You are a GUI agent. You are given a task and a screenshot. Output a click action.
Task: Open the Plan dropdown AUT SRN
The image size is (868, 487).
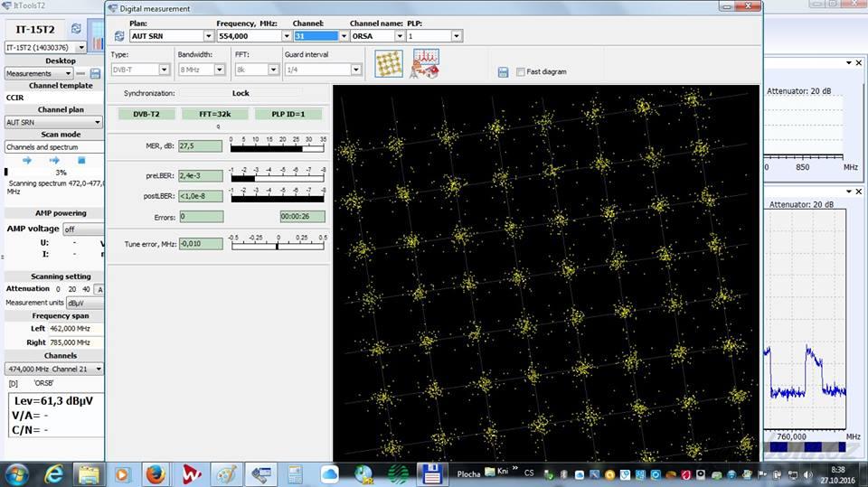(209, 36)
